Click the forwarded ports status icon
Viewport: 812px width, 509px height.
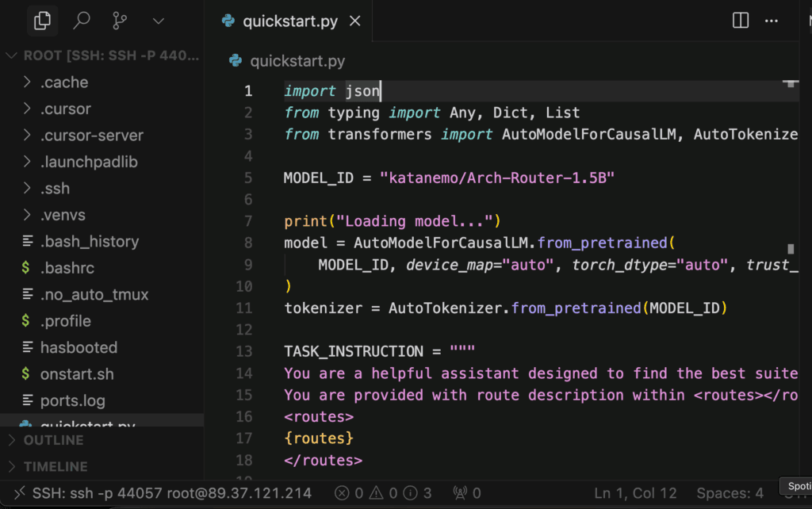click(x=467, y=493)
